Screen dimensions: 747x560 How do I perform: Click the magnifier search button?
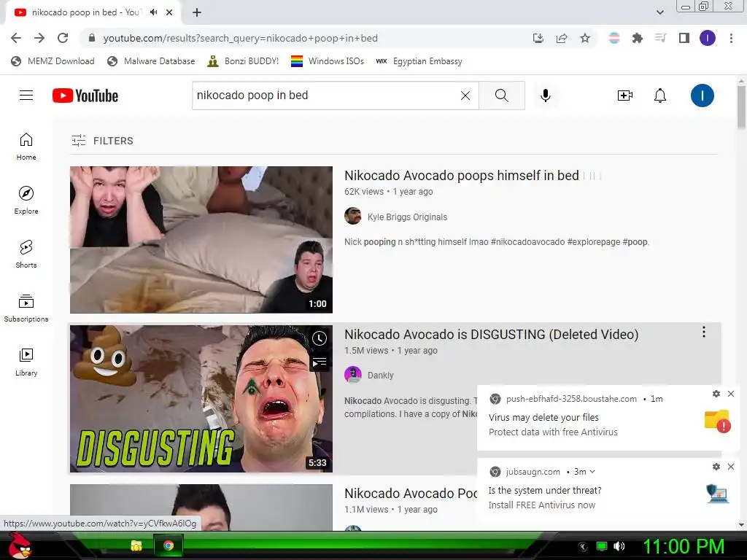[x=502, y=96]
